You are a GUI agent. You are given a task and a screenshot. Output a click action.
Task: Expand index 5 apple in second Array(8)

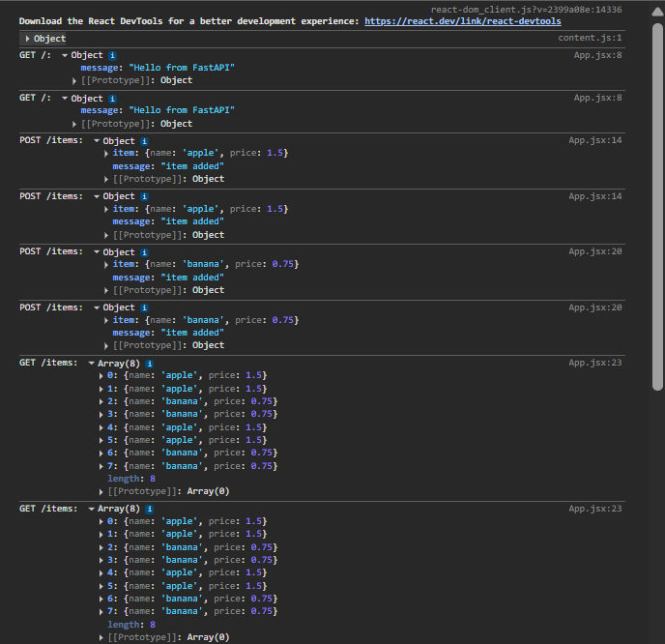tap(101, 586)
